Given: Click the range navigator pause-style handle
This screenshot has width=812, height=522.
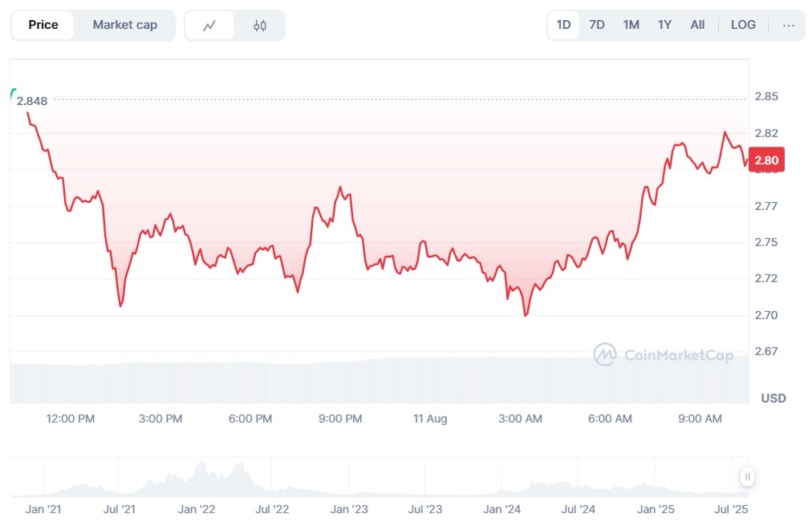Looking at the screenshot, I should (x=747, y=477).
